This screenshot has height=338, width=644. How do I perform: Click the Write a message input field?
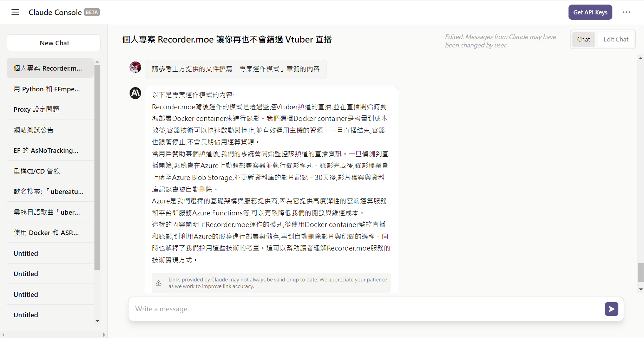pyautogui.click(x=365, y=309)
